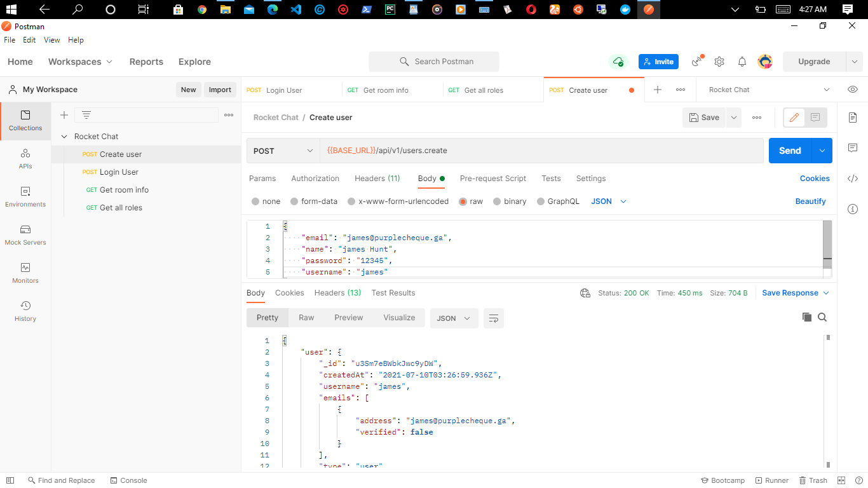The height and width of the screenshot is (488, 868).
Task: Open the notifications bell
Action: coord(742,61)
